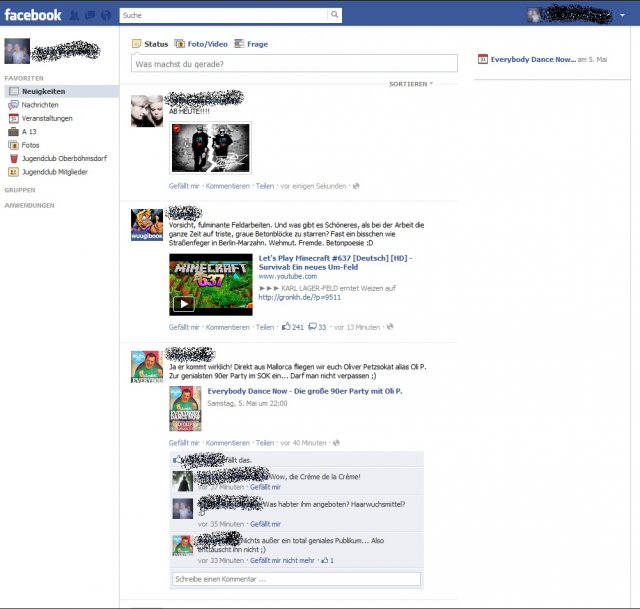The image size is (640, 609).
Task: Click privacy globe on AB HEUTE post
Action: pyautogui.click(x=356, y=186)
